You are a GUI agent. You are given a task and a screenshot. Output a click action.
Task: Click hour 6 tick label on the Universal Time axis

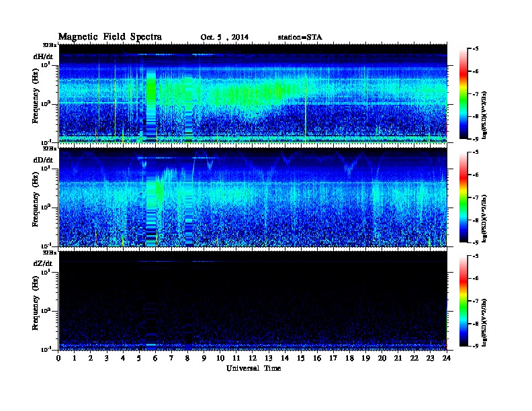pyautogui.click(x=155, y=359)
